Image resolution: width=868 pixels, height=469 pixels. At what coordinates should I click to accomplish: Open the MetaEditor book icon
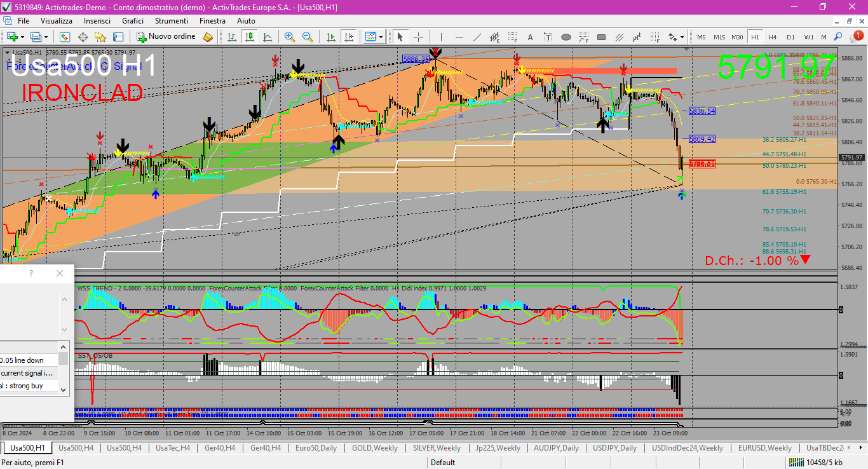pos(208,37)
